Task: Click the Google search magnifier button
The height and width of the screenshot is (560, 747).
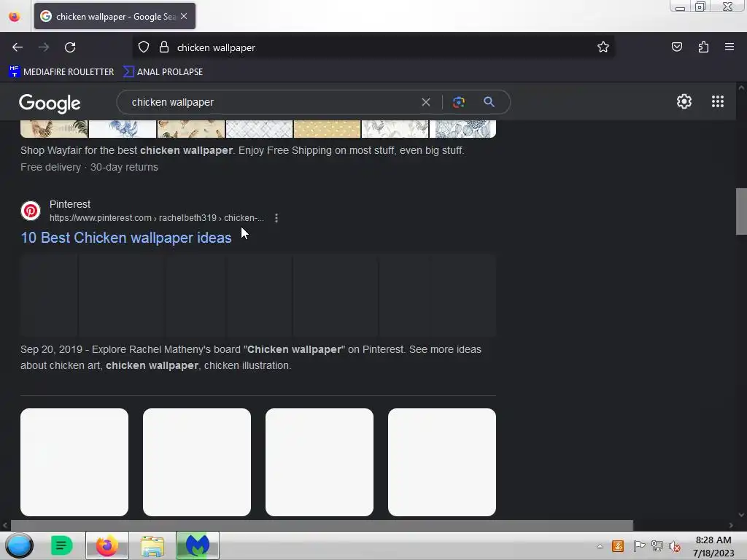Action: (x=489, y=102)
